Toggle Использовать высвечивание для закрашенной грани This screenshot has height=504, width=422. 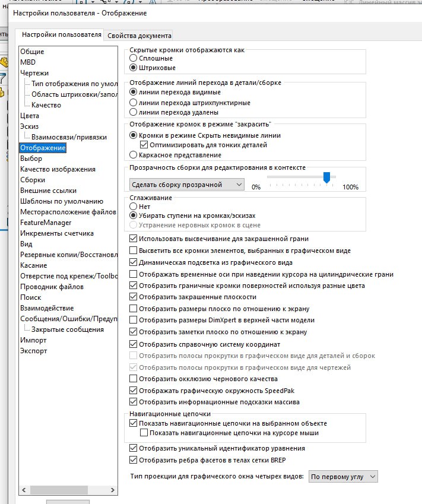(x=133, y=239)
